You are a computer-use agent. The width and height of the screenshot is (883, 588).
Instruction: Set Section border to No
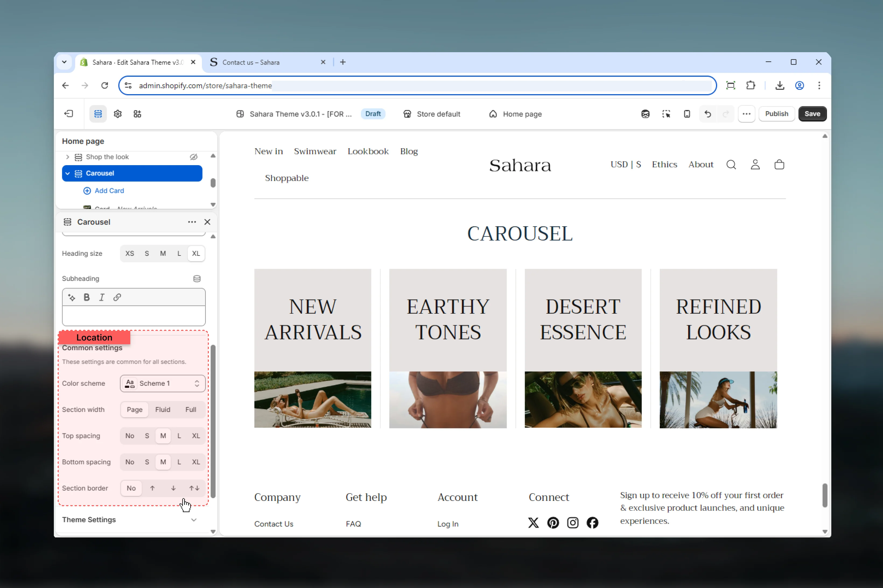click(x=131, y=488)
